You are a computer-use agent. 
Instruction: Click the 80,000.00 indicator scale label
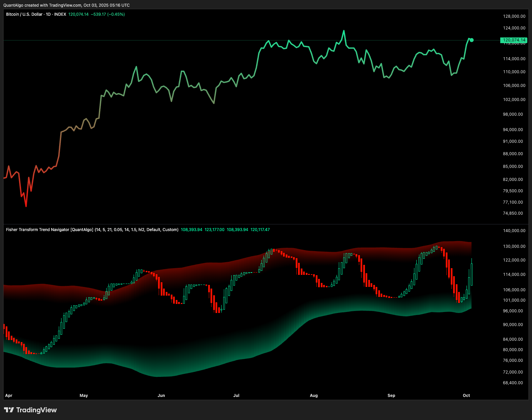tap(513, 350)
